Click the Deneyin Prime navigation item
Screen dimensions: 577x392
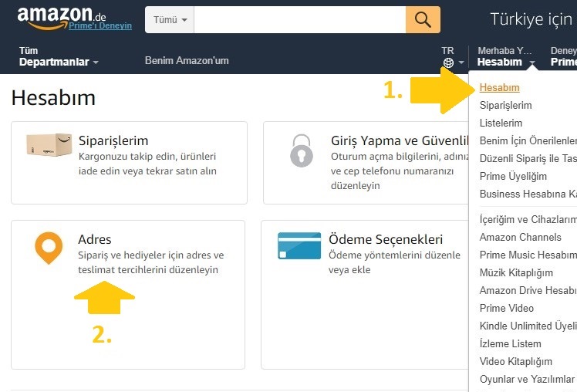(x=564, y=56)
